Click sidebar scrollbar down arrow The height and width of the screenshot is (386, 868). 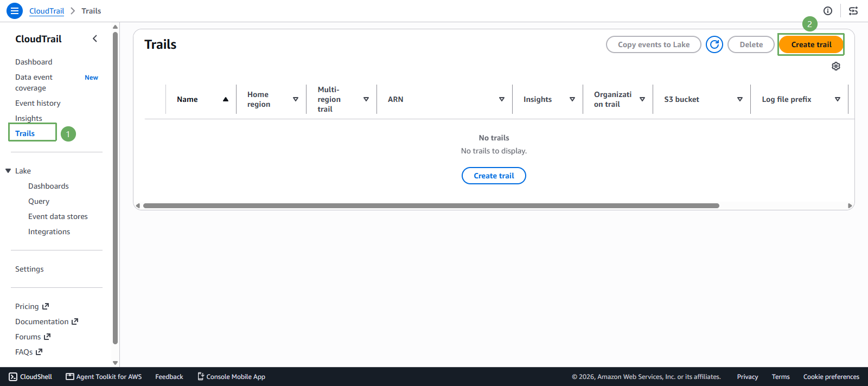[x=115, y=363]
